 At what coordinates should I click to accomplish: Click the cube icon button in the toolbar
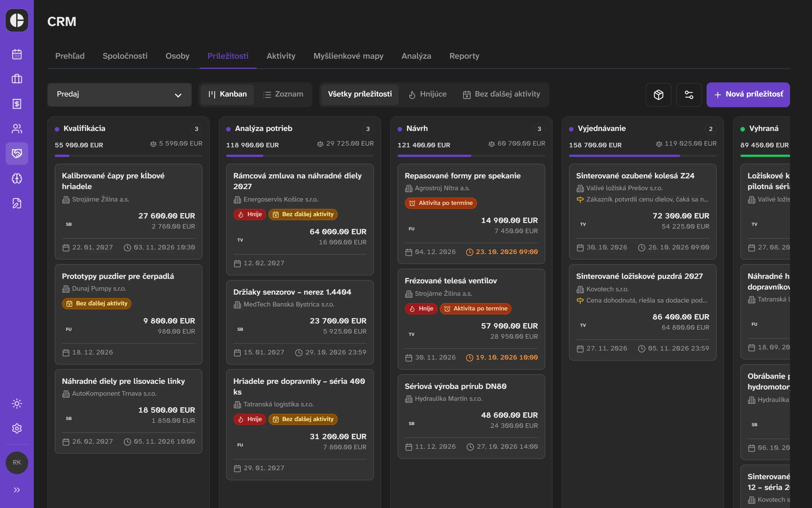point(658,95)
